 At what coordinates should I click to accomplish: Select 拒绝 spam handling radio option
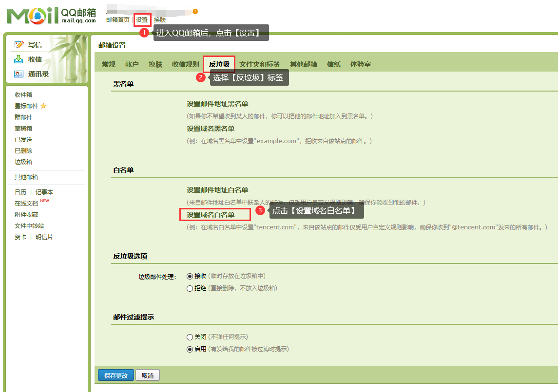tap(190, 288)
